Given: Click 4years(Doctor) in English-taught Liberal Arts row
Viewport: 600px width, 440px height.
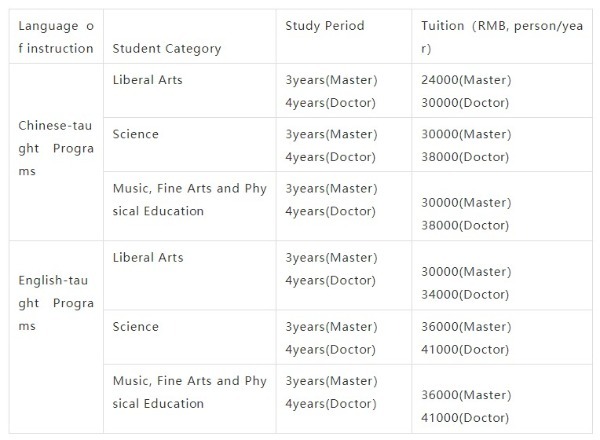Looking at the screenshot, I should click(x=331, y=281).
